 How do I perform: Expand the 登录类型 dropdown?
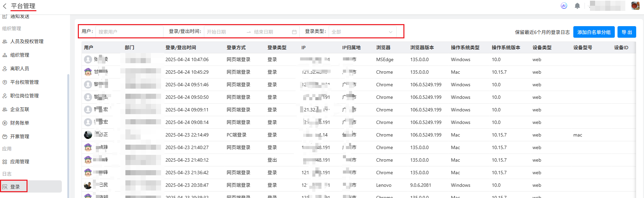point(362,32)
